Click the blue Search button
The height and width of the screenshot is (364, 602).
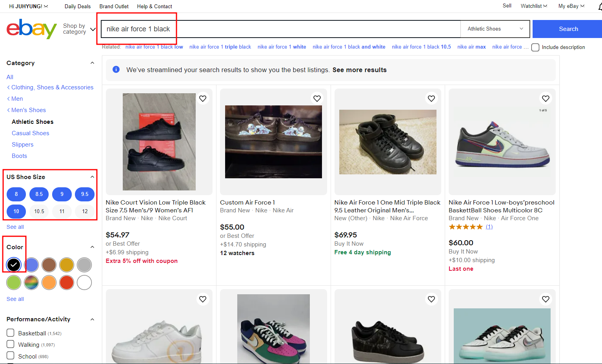coord(567,29)
